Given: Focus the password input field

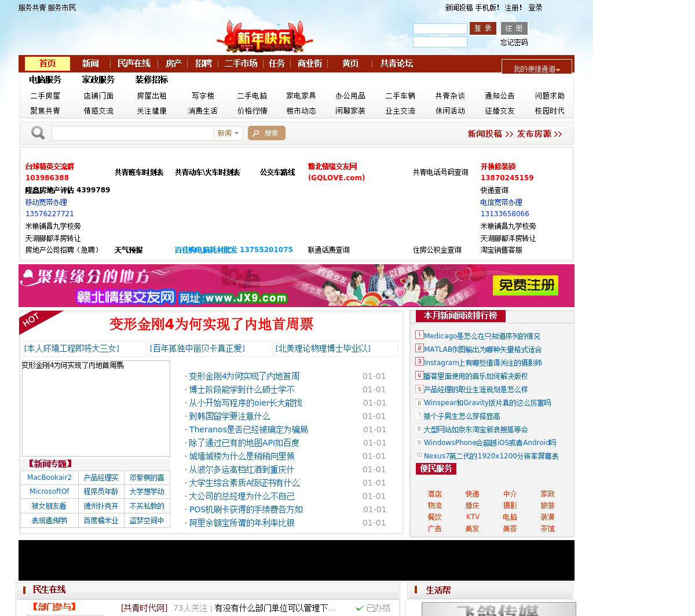Looking at the screenshot, I should tap(440, 42).
